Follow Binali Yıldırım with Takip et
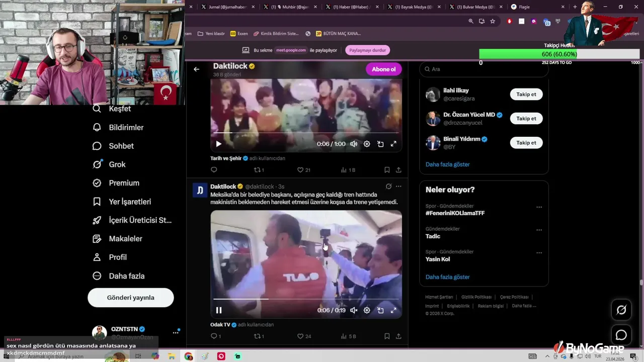This screenshot has height=362, width=644. (x=526, y=143)
